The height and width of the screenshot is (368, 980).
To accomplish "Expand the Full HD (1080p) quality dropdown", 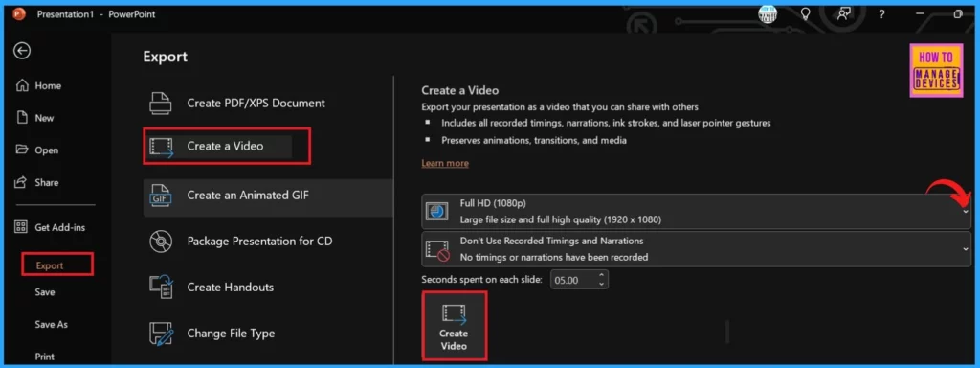I will pos(697,212).
